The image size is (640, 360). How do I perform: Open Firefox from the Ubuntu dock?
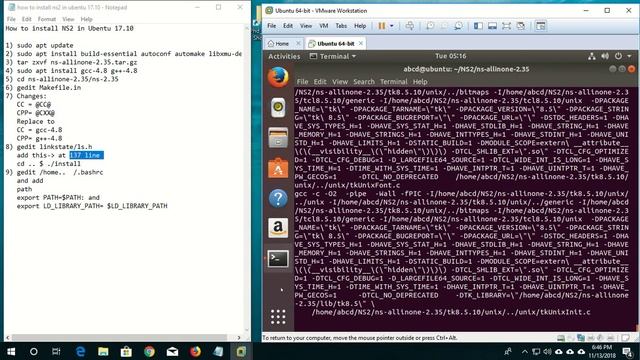[278, 77]
